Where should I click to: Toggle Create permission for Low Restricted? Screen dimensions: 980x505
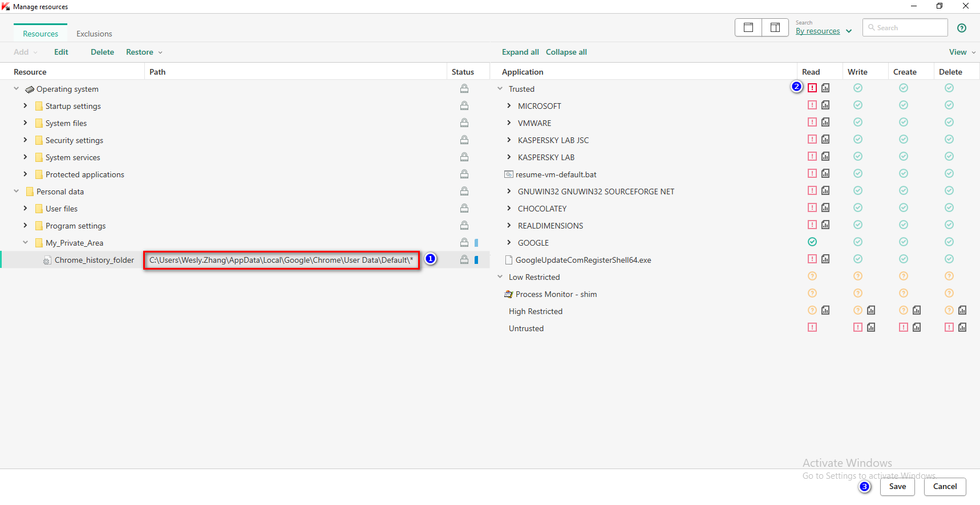(x=904, y=276)
